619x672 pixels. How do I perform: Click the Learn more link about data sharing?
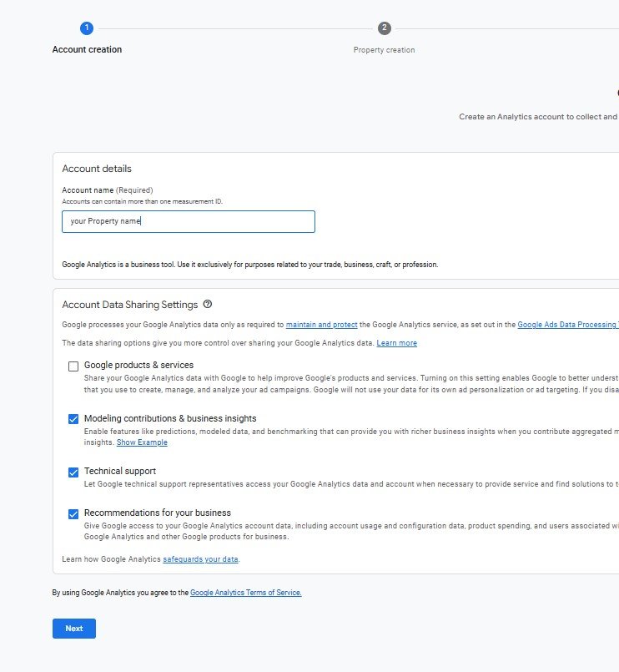click(397, 341)
